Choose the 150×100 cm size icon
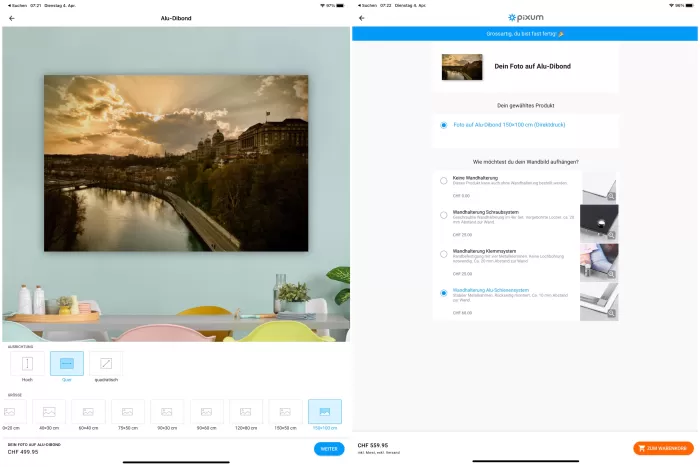The image size is (700, 467). coord(325,412)
